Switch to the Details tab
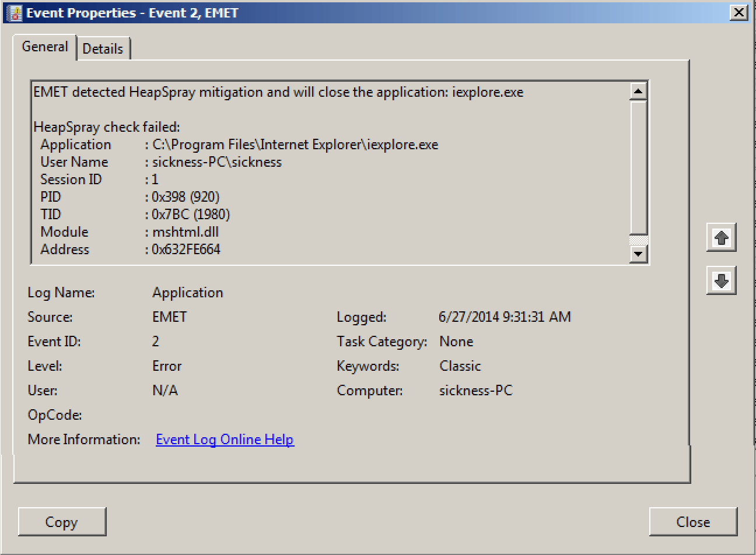Screen dimensions: 756x555 pos(103,49)
